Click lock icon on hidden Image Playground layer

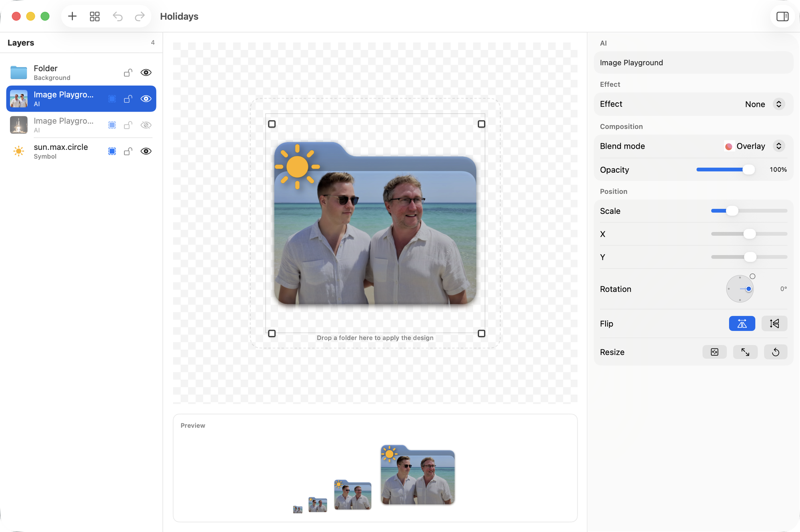(128, 125)
